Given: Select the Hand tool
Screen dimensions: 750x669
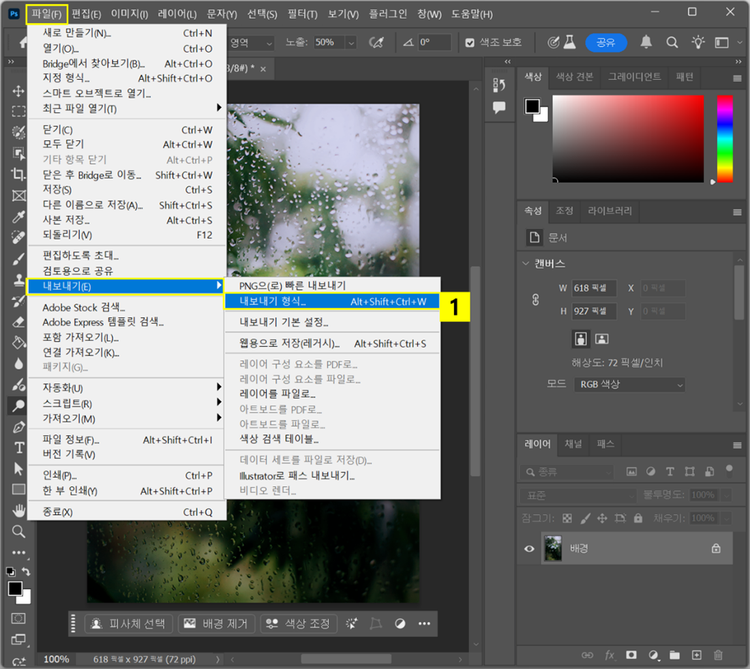Looking at the screenshot, I should pyautogui.click(x=18, y=511).
